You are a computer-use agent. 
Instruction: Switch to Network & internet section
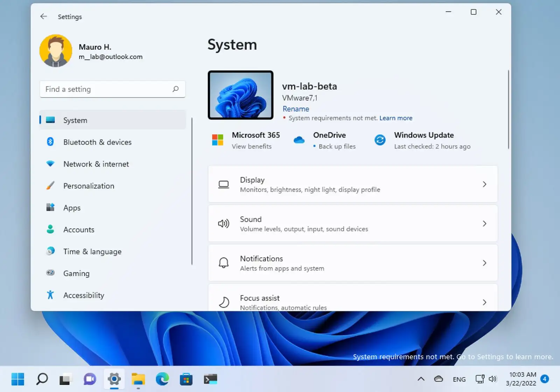point(96,164)
